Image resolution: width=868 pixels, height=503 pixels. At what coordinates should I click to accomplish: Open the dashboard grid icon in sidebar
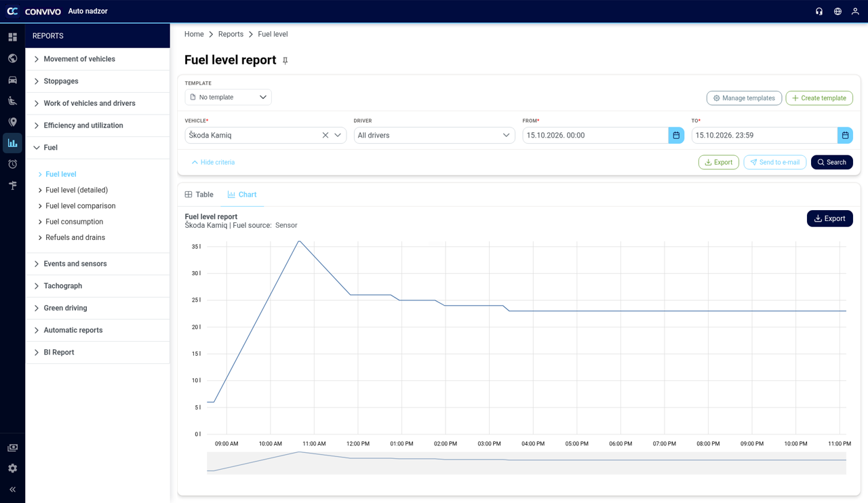(12, 37)
